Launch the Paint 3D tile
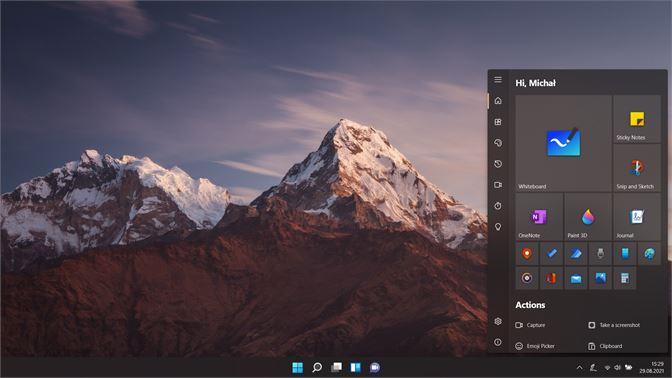 (x=588, y=216)
